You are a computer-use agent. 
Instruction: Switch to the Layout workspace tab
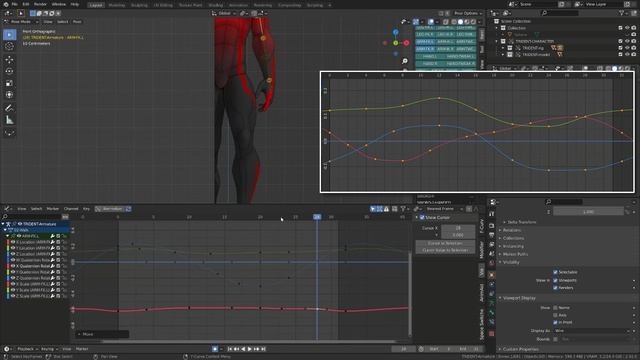tap(96, 5)
